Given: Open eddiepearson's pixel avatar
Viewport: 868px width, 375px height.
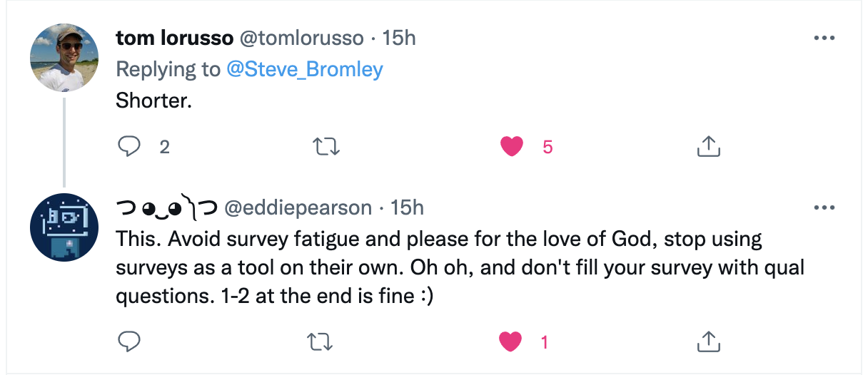Looking at the screenshot, I should [x=64, y=227].
